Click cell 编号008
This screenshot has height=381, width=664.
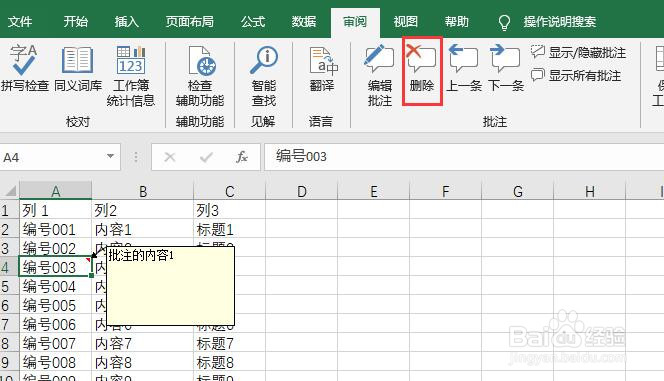click(x=55, y=362)
